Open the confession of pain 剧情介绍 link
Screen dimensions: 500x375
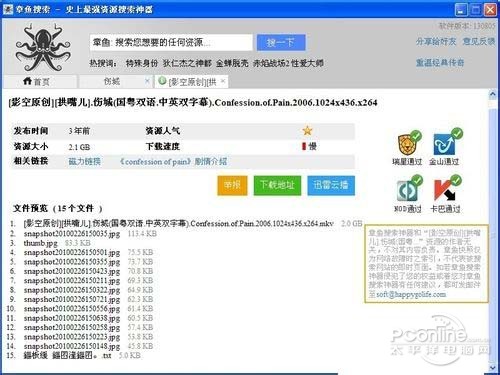(x=173, y=162)
